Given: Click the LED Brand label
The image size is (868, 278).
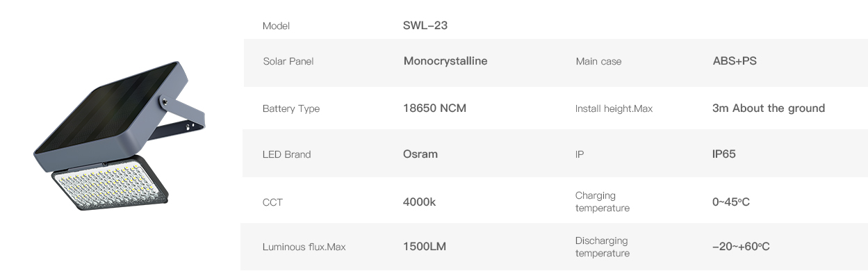Looking at the screenshot, I should pos(286,154).
